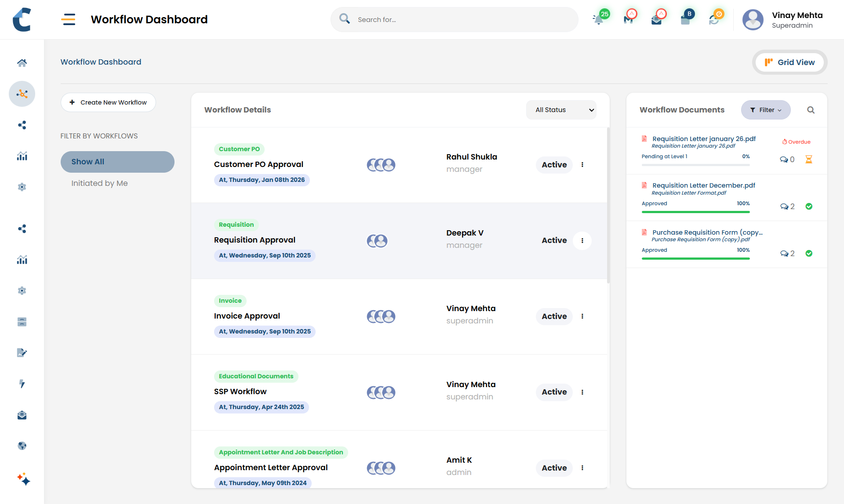The width and height of the screenshot is (844, 504).
Task: Switch to Grid View
Action: [789, 62]
